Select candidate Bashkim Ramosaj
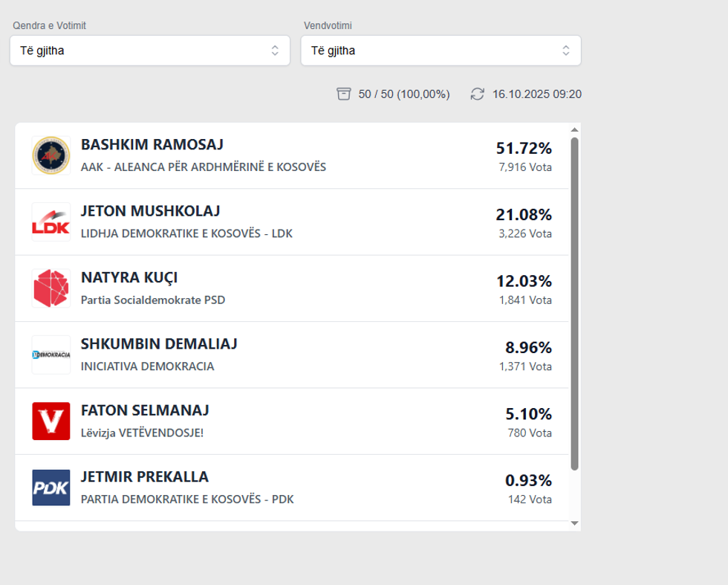This screenshot has width=728, height=585. tap(152, 144)
